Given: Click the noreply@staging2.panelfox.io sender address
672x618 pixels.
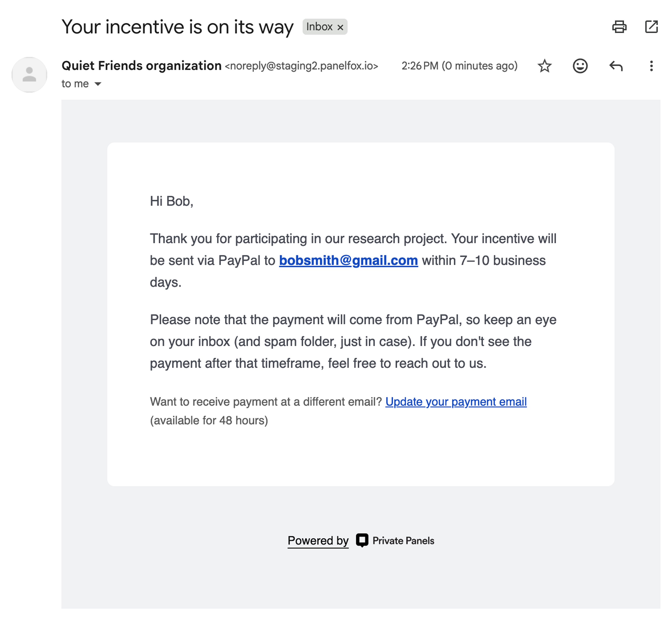Looking at the screenshot, I should click(x=301, y=66).
